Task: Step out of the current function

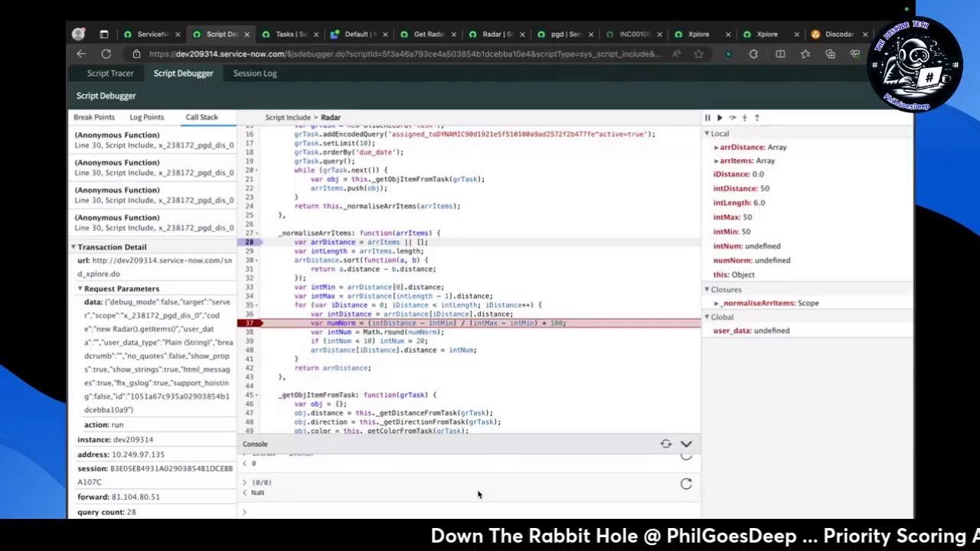Action: click(x=756, y=118)
